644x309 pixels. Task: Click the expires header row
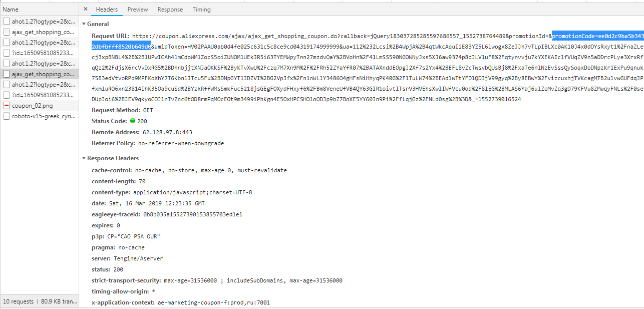[106, 225]
